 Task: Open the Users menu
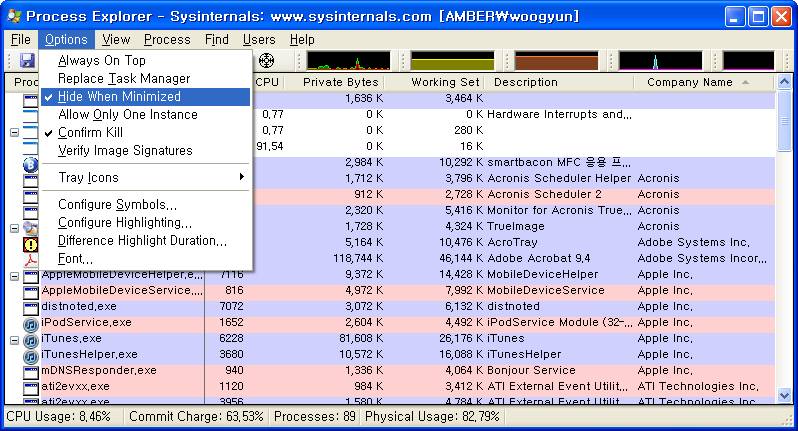(259, 40)
